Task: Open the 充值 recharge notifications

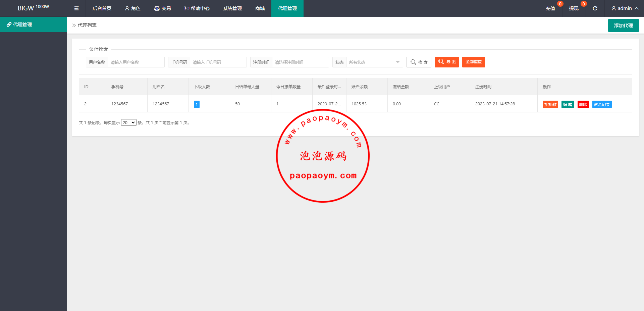Action: point(550,8)
